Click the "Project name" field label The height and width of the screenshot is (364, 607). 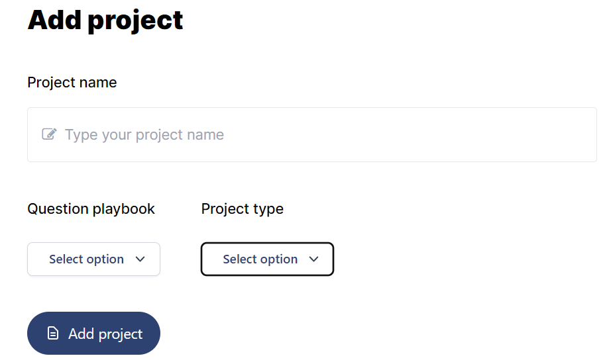(72, 82)
